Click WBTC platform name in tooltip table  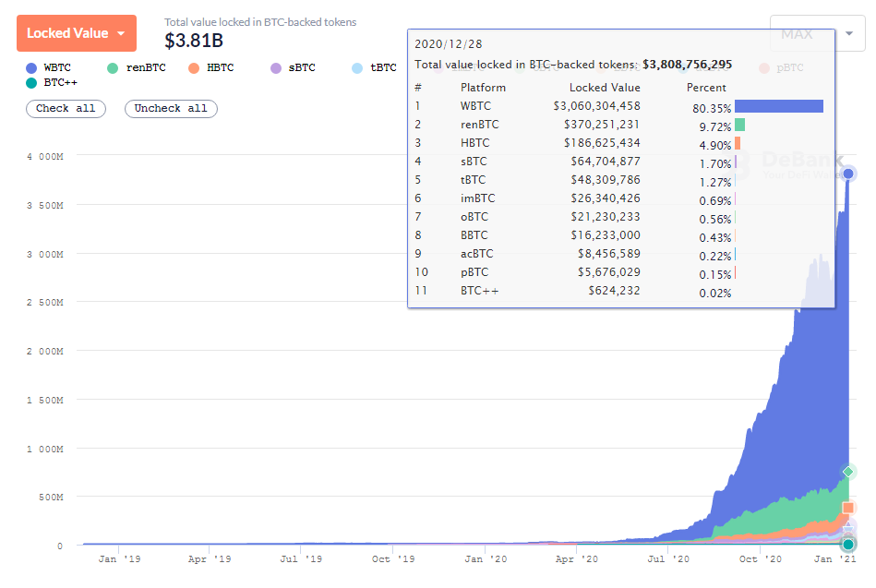(x=476, y=106)
